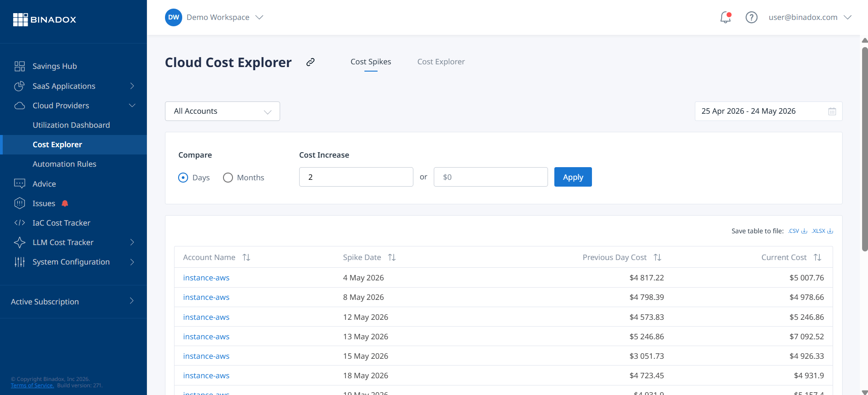Open Cost Explorer in sidebar
The width and height of the screenshot is (868, 395).
tap(73, 145)
